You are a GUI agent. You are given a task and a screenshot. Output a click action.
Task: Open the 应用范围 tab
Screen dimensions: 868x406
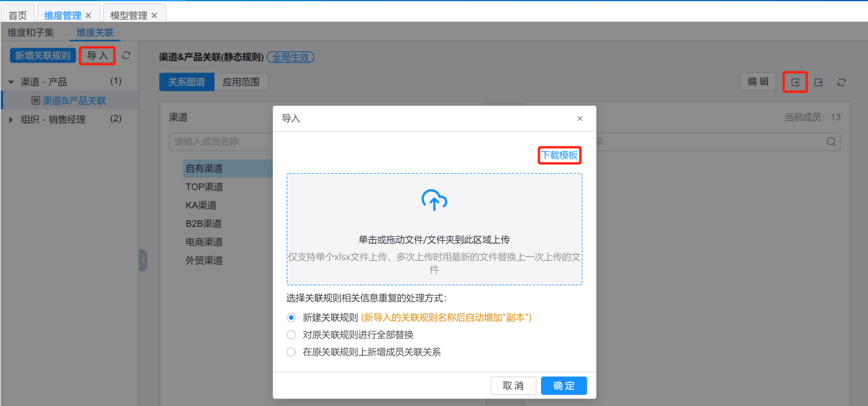coord(241,82)
